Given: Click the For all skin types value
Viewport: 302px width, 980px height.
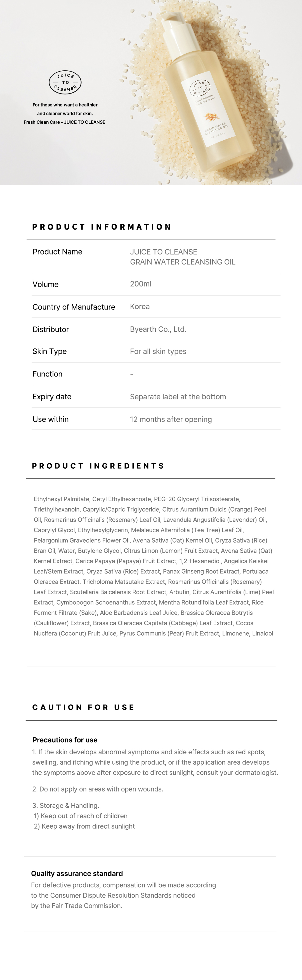Looking at the screenshot, I should pyautogui.click(x=158, y=352).
